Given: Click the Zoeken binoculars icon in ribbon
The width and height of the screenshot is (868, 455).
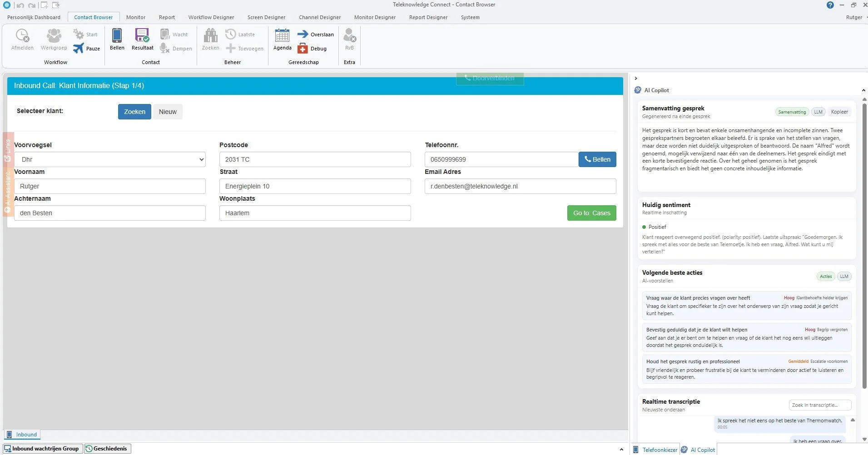Looking at the screenshot, I should click(x=210, y=35).
